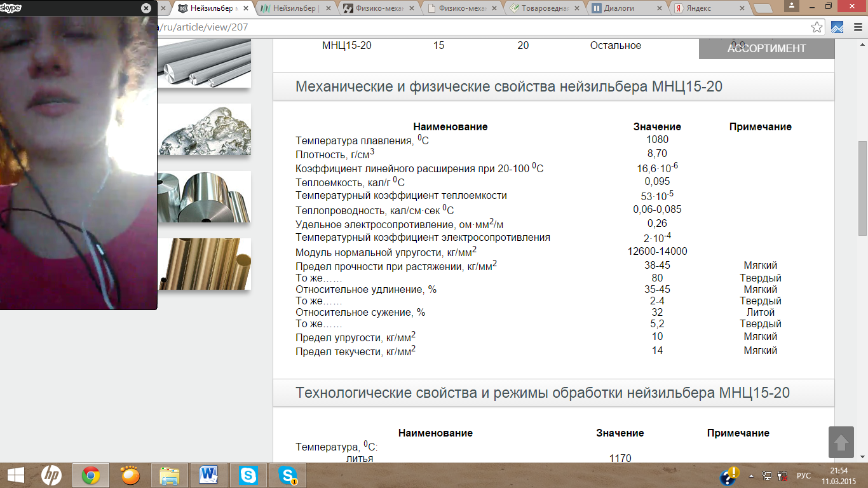This screenshot has width=868, height=488.
Task: Close the Skype video overlay
Action: [146, 8]
